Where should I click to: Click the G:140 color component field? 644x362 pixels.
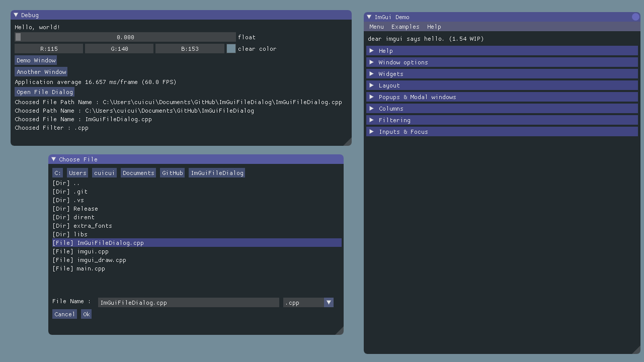[x=119, y=49]
